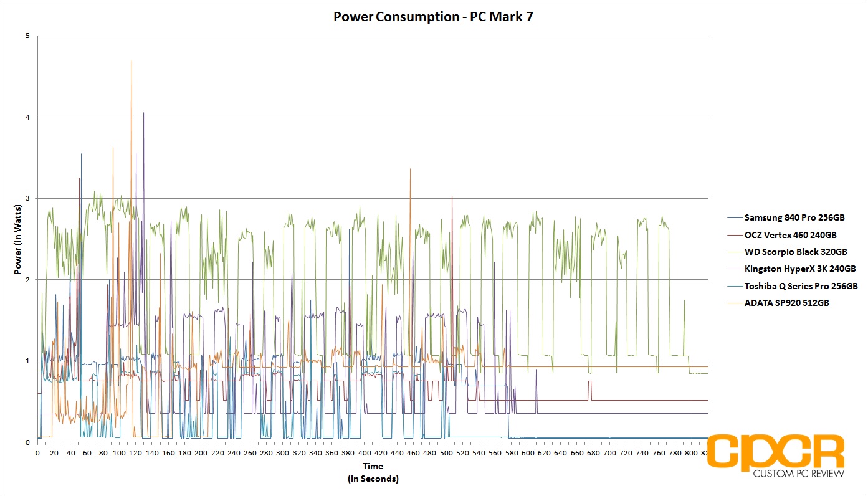Click the chart title Power Consumption - PC Mark 7
The image size is (868, 496).
click(x=433, y=17)
